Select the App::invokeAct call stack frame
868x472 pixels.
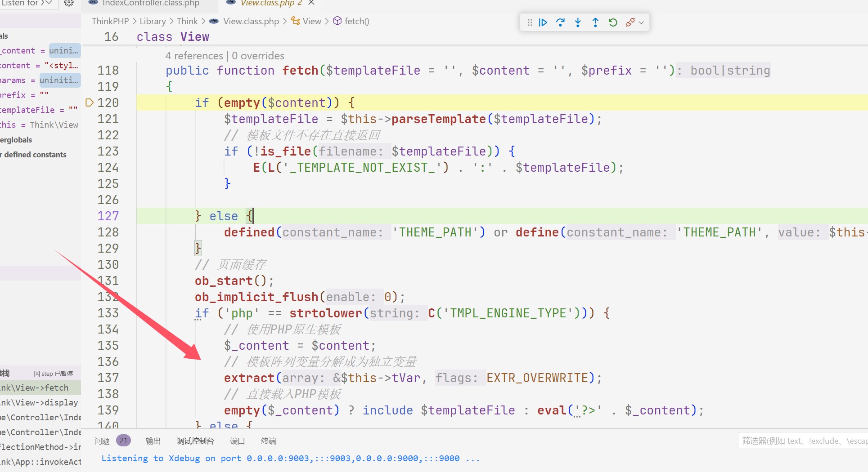(40, 462)
